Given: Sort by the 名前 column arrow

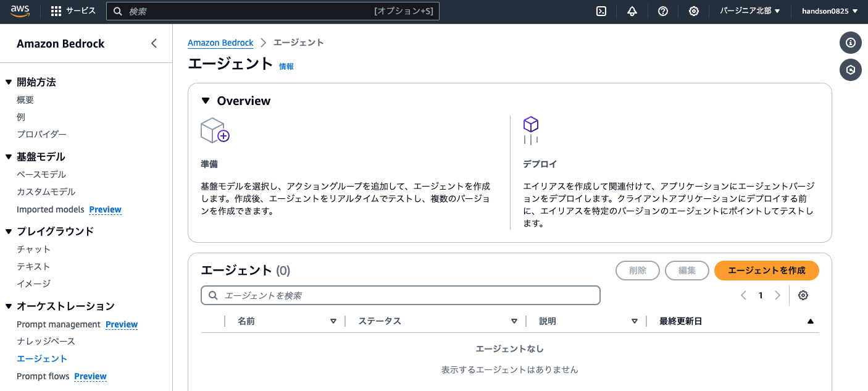Looking at the screenshot, I should [x=333, y=321].
